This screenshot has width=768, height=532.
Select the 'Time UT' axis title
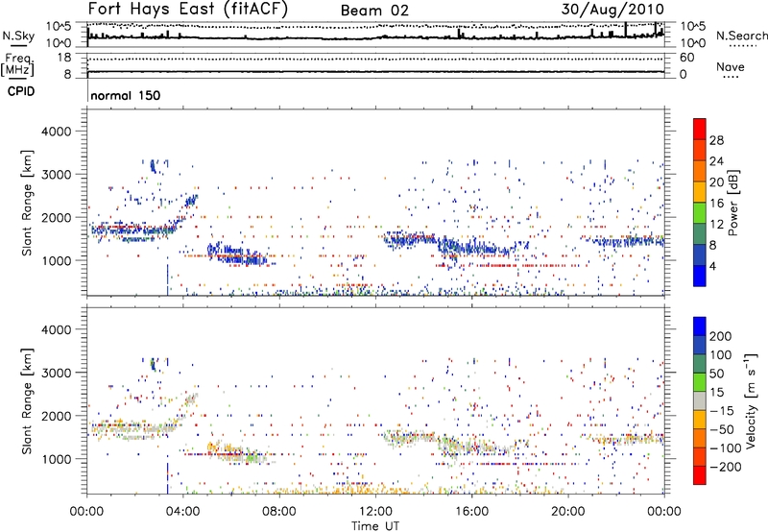point(375,526)
